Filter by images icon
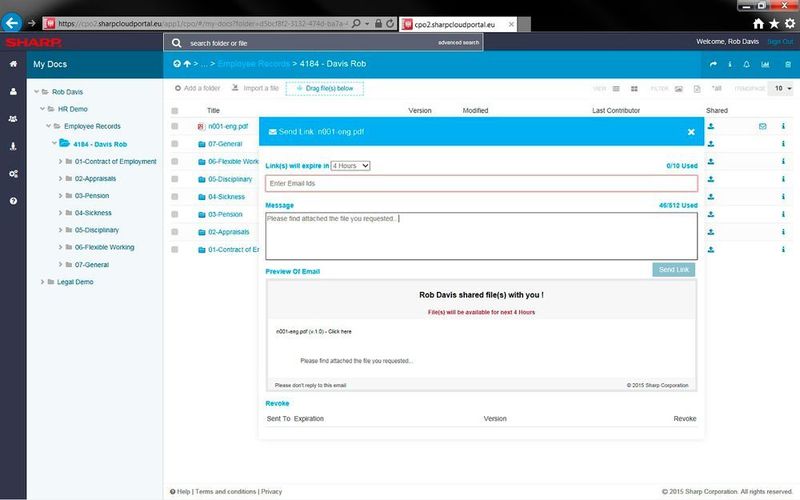 [679, 89]
